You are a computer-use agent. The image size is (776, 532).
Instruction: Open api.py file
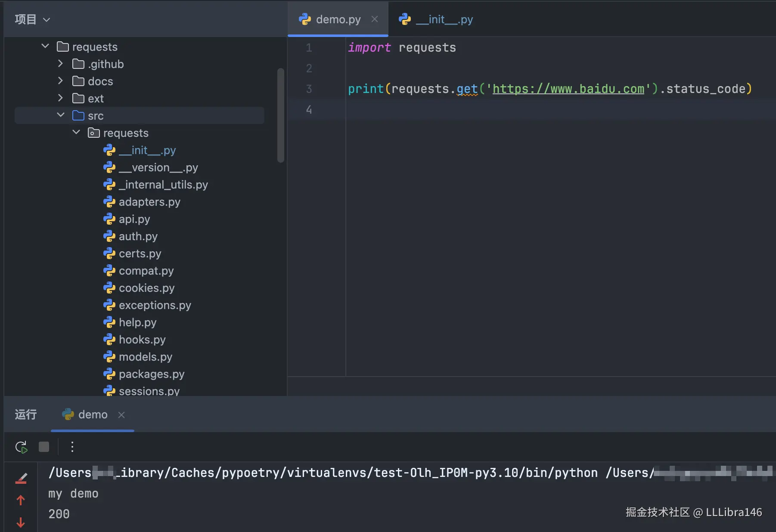click(134, 219)
